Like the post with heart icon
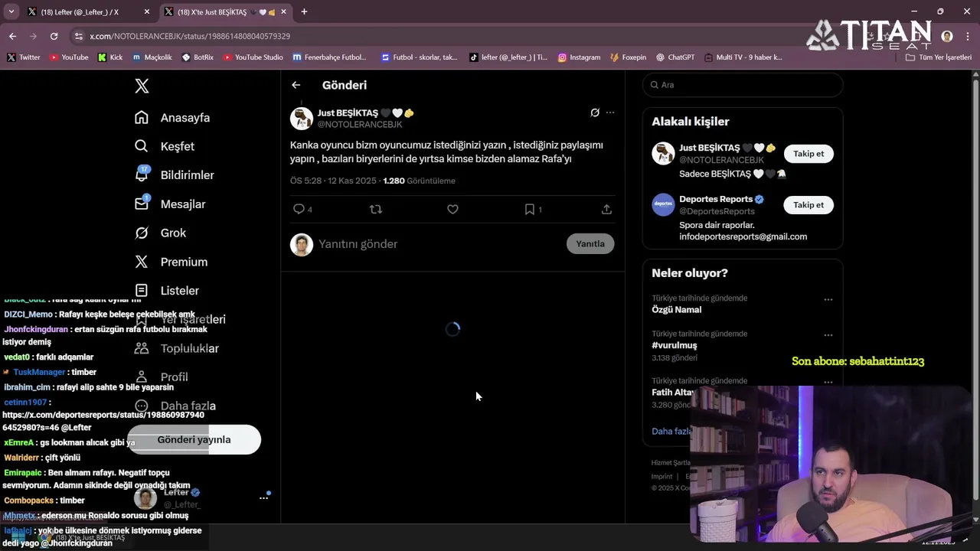The width and height of the screenshot is (980, 551). [x=452, y=209]
